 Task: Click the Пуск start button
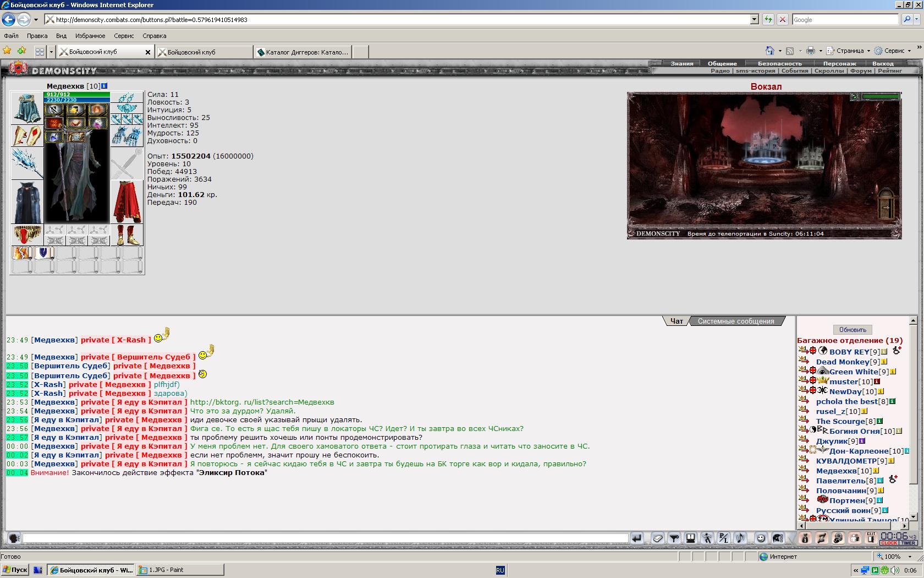tap(15, 570)
